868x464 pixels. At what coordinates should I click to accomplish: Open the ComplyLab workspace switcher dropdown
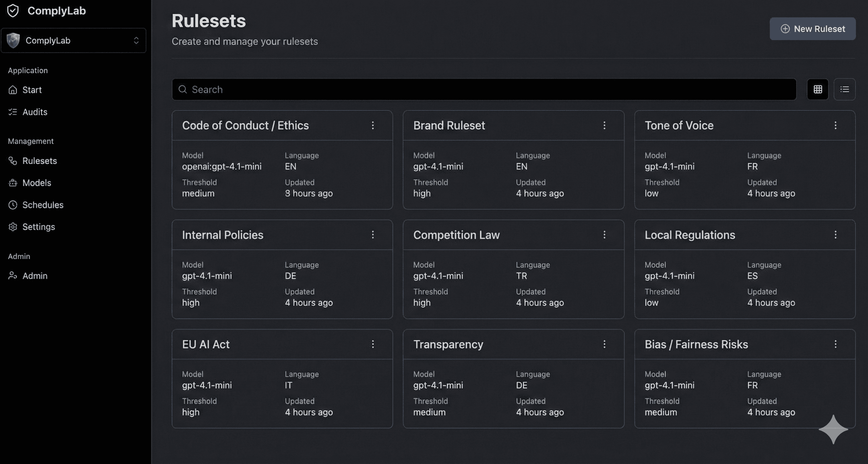(73, 40)
